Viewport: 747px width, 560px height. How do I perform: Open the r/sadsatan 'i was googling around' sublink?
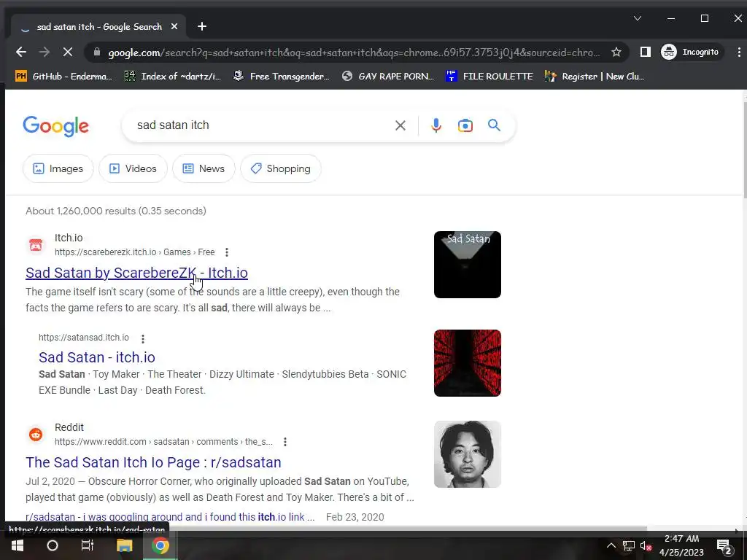170,517
